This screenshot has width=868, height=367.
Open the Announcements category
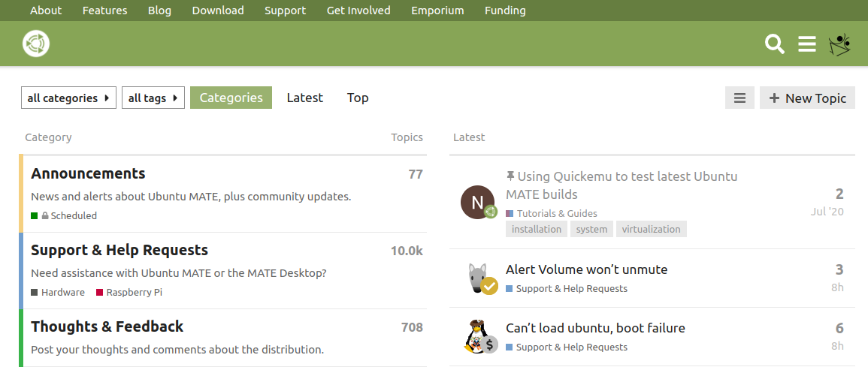pos(88,173)
